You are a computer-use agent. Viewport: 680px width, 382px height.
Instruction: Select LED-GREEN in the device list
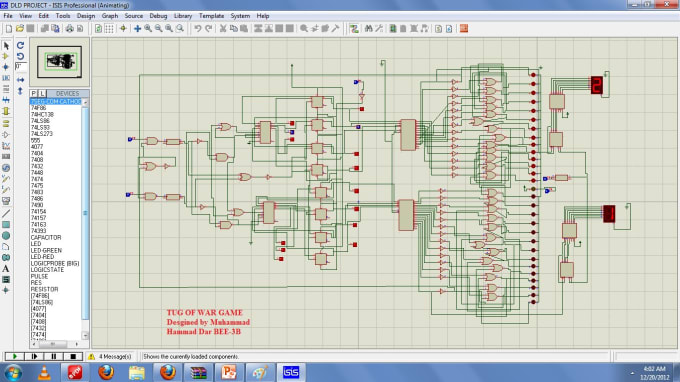pyautogui.click(x=46, y=251)
